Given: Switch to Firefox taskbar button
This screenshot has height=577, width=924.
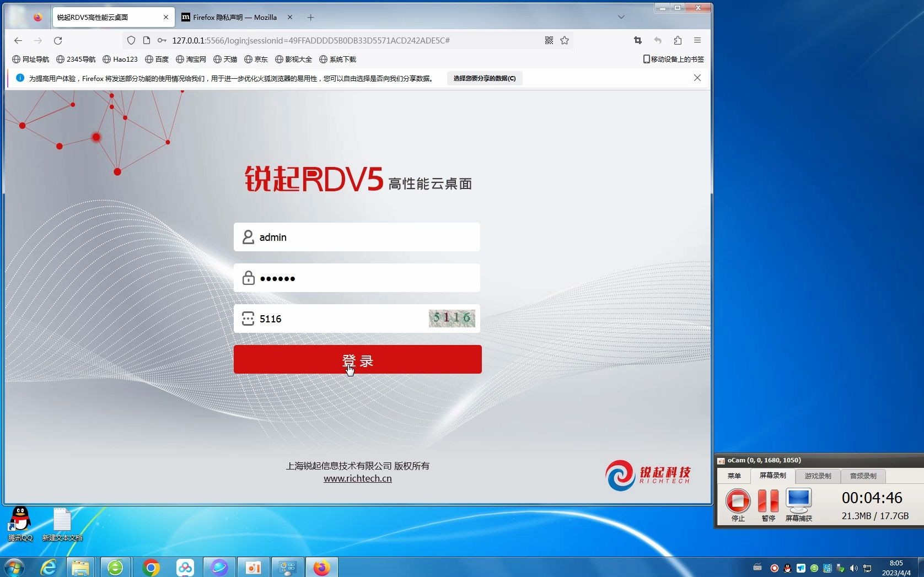Looking at the screenshot, I should 321,567.
